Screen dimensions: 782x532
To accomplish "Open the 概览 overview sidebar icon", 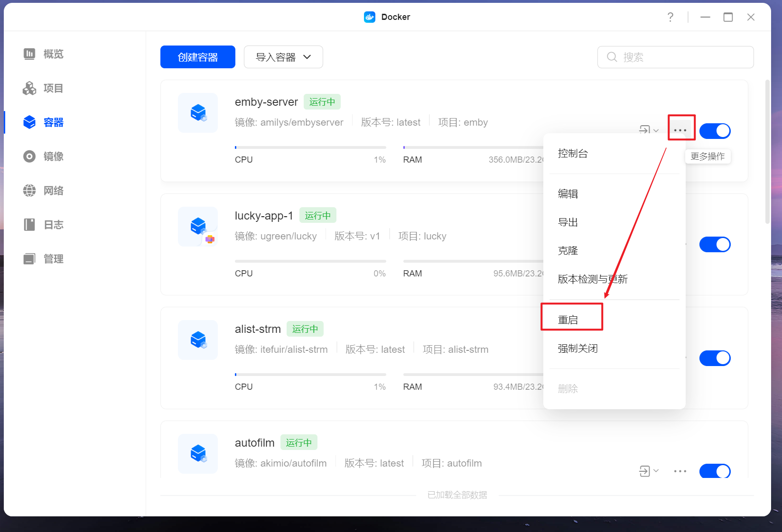I will point(29,54).
